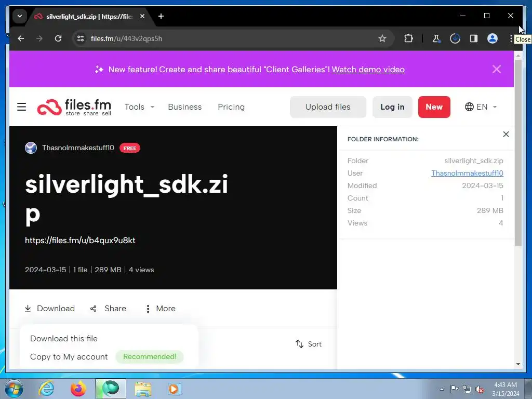The image size is (532, 399).
Task: Click the FREE badge
Action: click(x=129, y=148)
